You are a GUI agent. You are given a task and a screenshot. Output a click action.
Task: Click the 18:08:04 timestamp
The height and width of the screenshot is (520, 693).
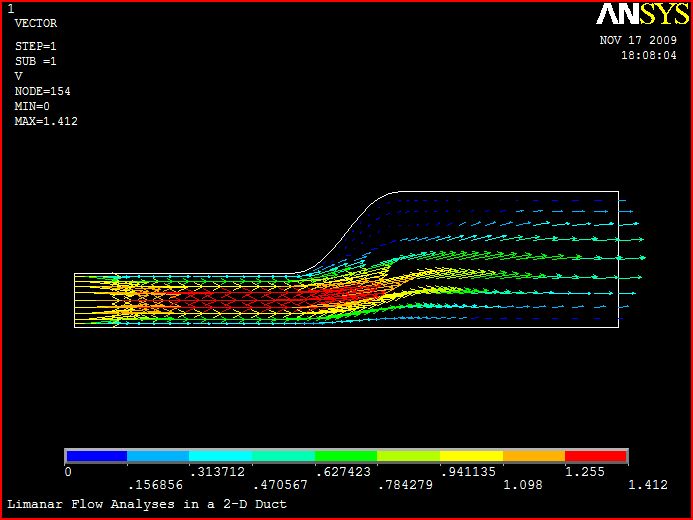[649, 56]
